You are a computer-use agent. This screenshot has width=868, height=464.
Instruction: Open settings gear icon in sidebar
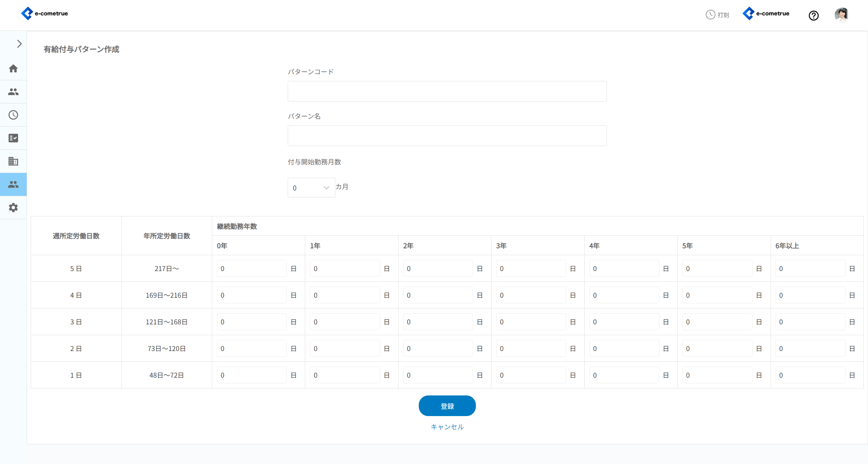pyautogui.click(x=13, y=208)
